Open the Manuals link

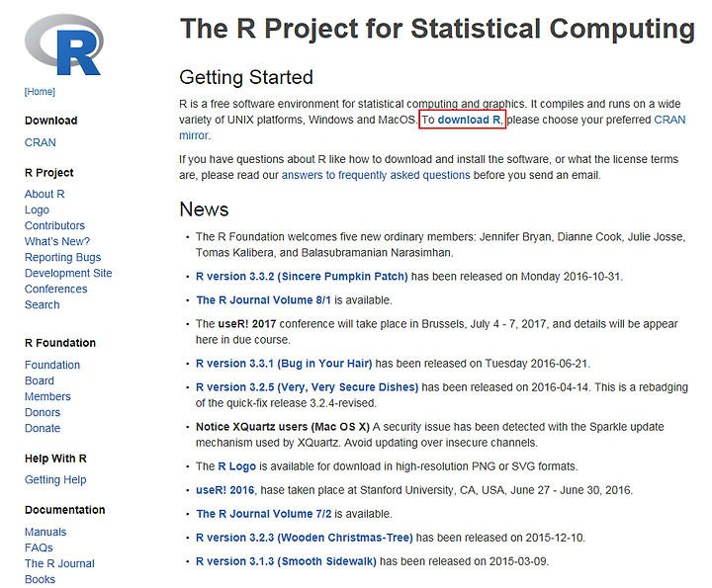(45, 532)
